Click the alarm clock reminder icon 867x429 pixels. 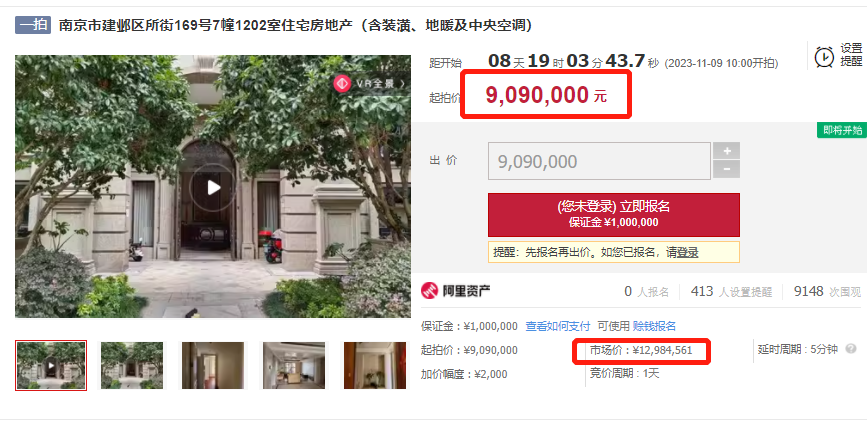click(x=824, y=56)
